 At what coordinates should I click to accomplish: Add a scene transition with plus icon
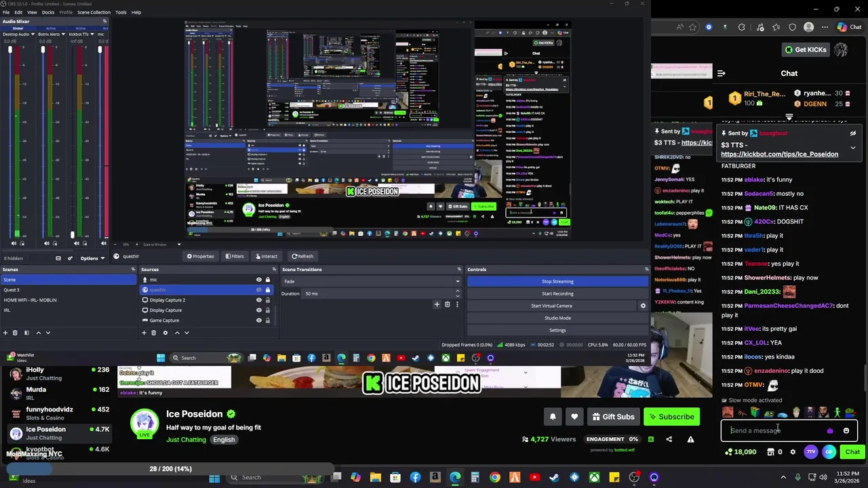tap(437, 304)
